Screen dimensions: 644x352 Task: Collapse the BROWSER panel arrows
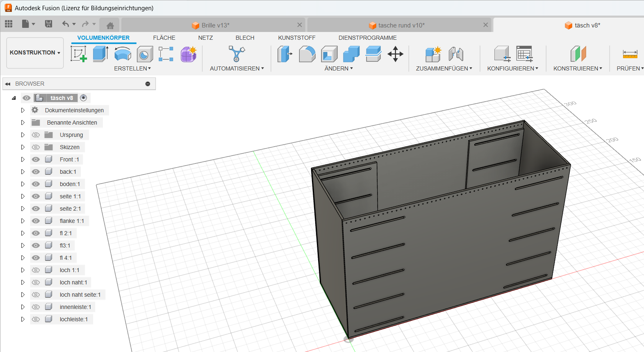[8, 84]
